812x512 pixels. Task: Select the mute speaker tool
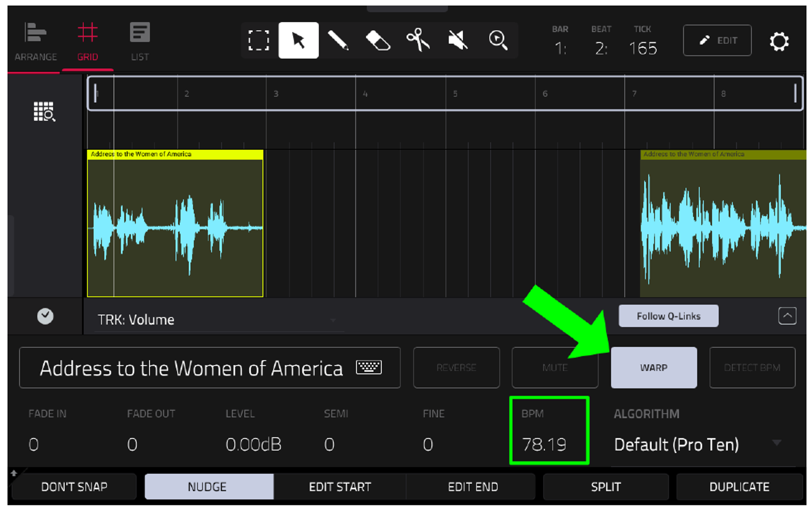click(x=457, y=40)
